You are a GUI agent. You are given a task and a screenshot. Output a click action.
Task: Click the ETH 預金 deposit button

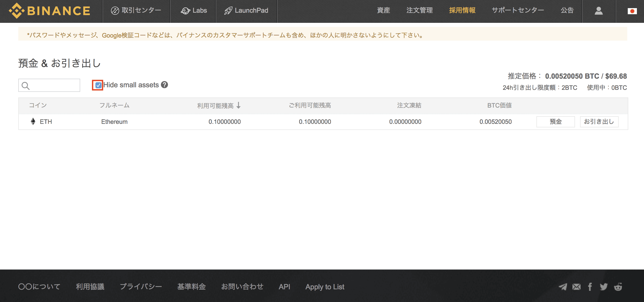click(x=555, y=122)
